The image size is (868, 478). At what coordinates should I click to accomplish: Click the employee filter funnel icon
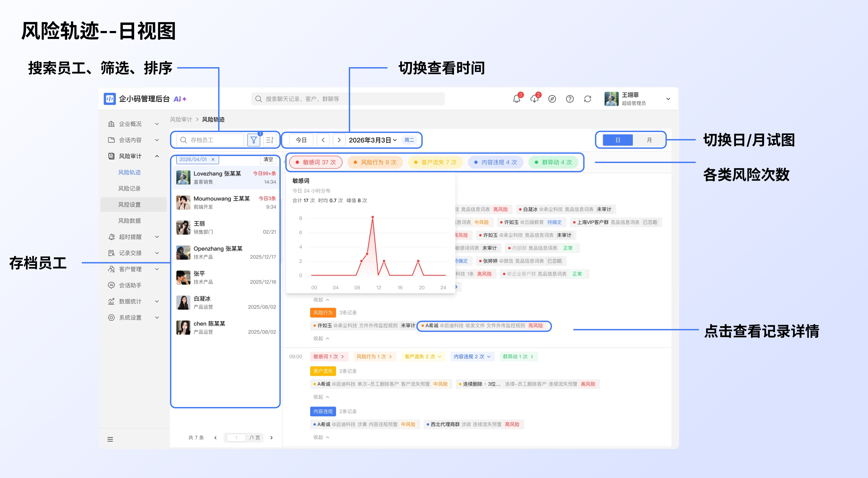click(x=254, y=140)
